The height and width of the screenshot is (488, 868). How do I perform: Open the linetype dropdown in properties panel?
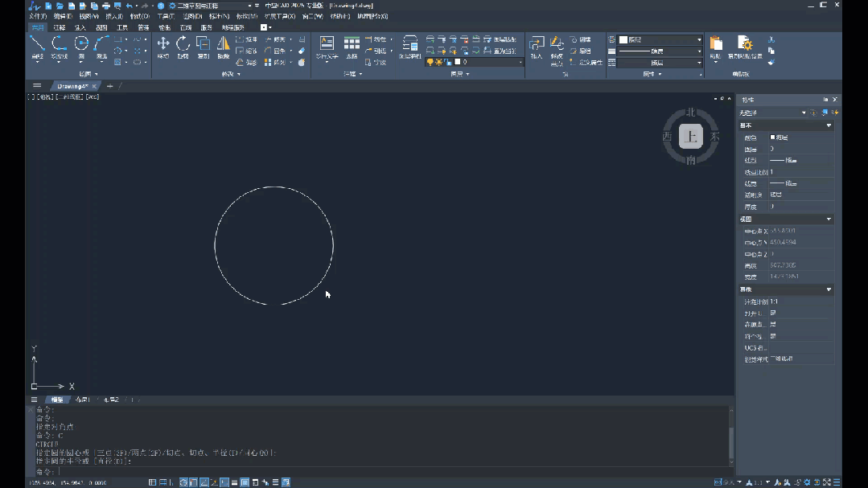698,51
